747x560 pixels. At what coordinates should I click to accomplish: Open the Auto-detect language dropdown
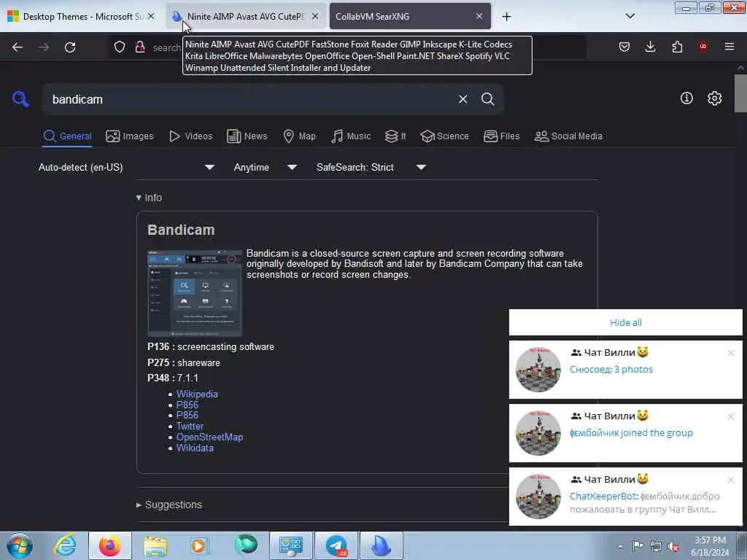coord(126,167)
